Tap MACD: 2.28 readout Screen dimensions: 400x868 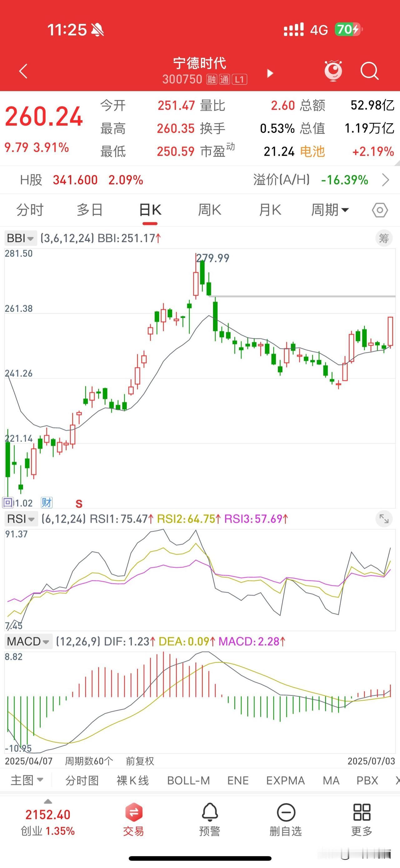click(x=252, y=641)
